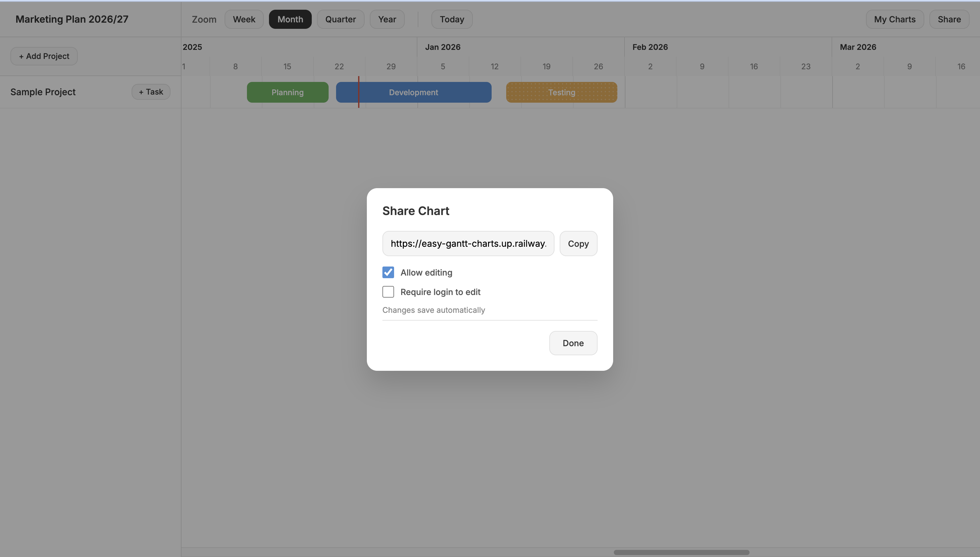Click the share URL text field
The image size is (980, 557).
[468, 244]
